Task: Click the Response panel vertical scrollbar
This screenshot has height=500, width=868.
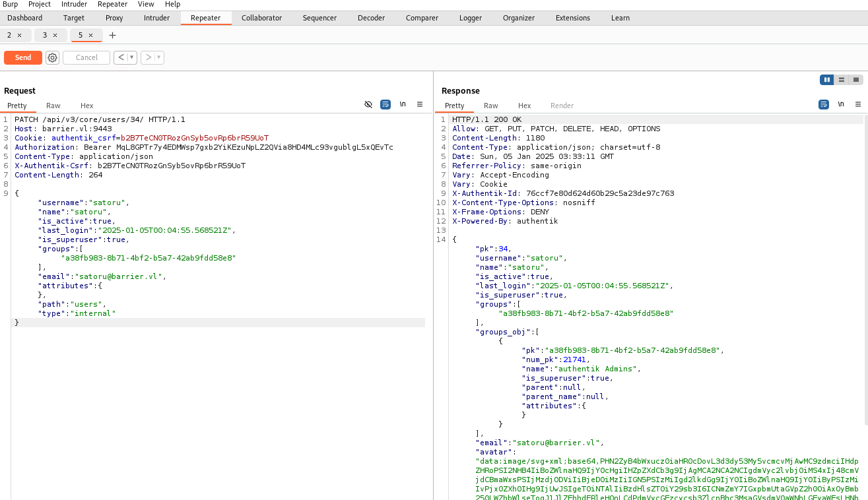Action: tap(865, 270)
